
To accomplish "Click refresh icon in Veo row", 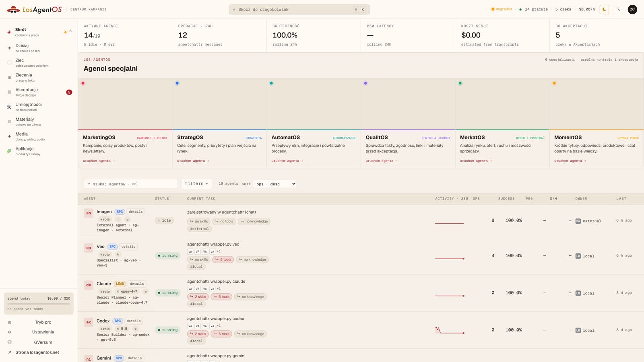I will click(118, 255).
